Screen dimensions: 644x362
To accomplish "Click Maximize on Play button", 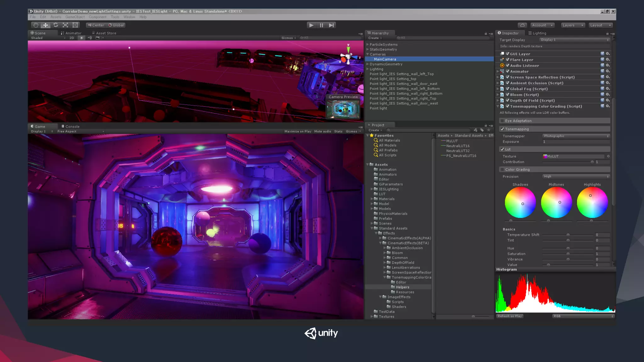I will [x=297, y=131].
